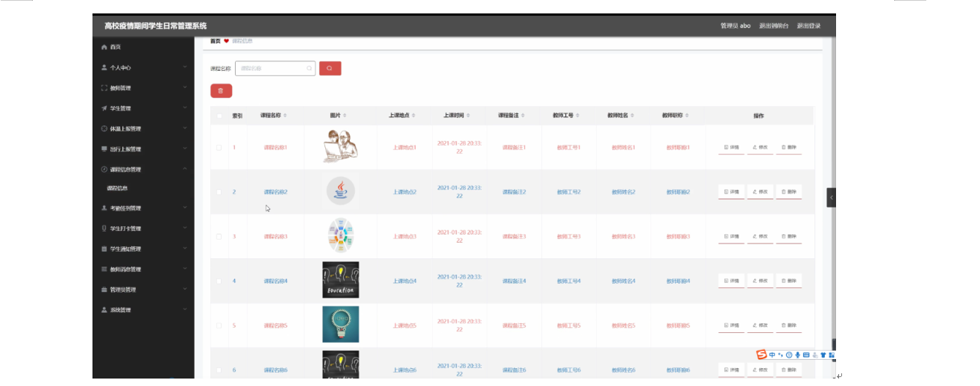Expand the 教师消息管理 menu chevron
This screenshot has width=980, height=386.
[185, 269]
